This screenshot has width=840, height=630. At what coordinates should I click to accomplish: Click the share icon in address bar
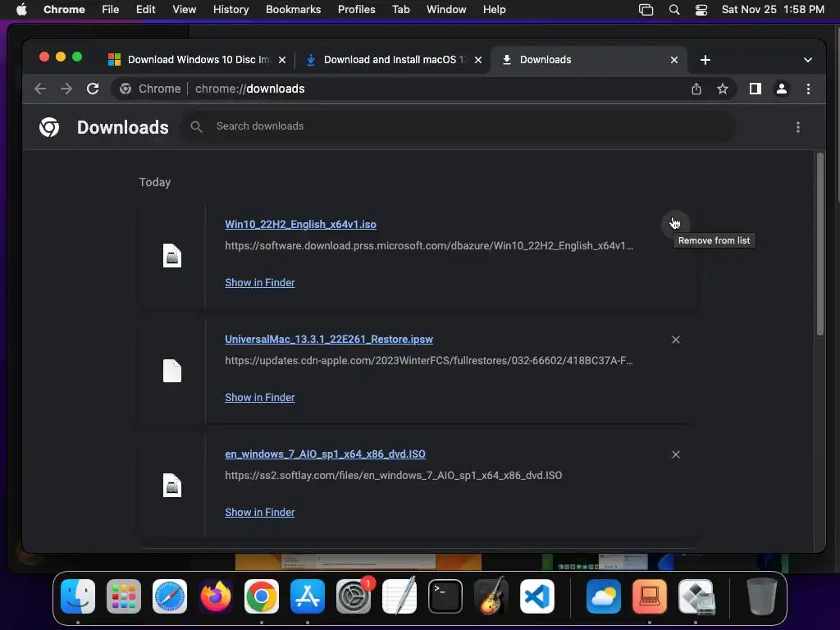click(696, 89)
